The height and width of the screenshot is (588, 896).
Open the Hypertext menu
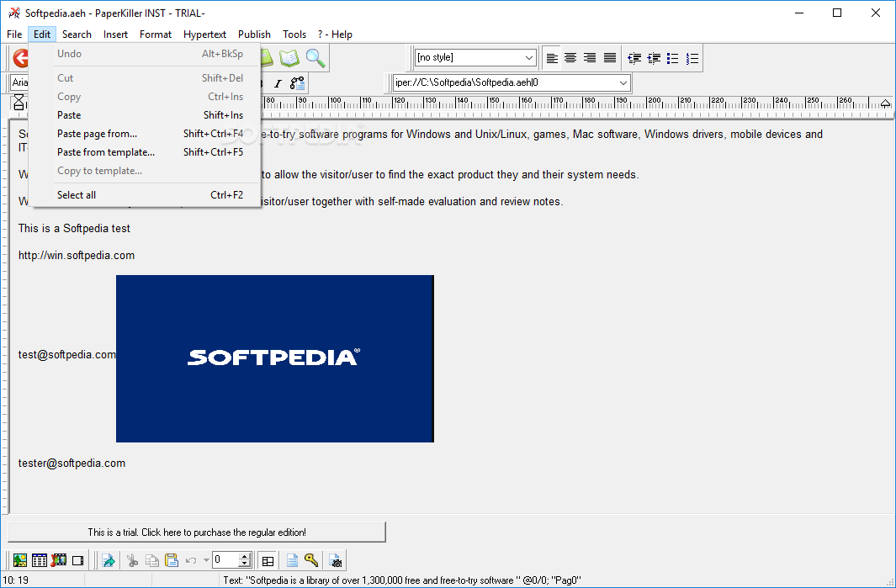click(x=204, y=34)
